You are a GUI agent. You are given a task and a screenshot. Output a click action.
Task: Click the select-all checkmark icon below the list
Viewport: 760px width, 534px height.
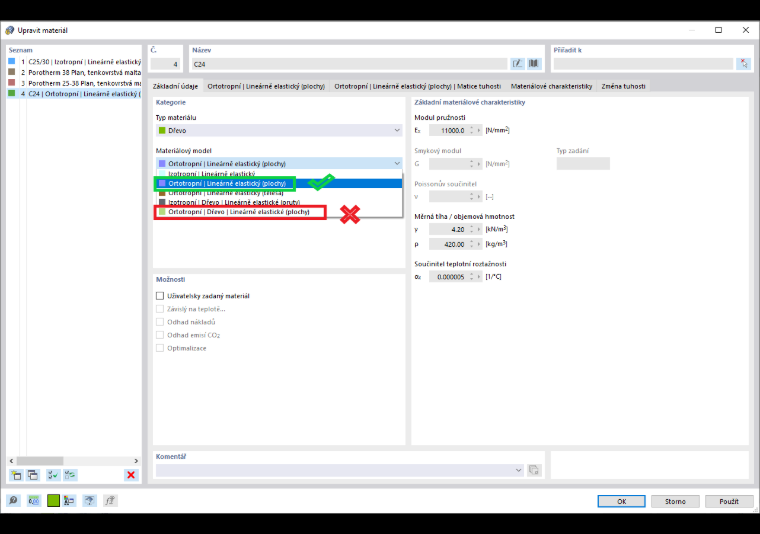52,475
